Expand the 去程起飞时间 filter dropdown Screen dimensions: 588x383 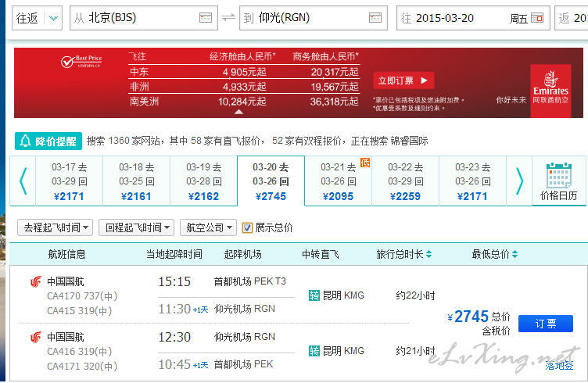pos(55,227)
